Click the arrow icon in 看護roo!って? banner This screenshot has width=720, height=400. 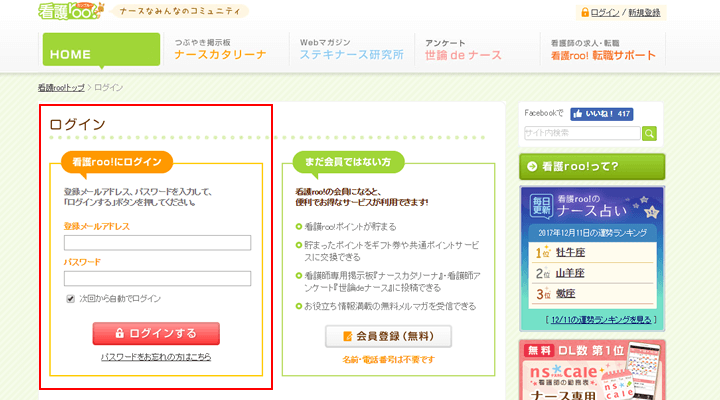point(532,166)
